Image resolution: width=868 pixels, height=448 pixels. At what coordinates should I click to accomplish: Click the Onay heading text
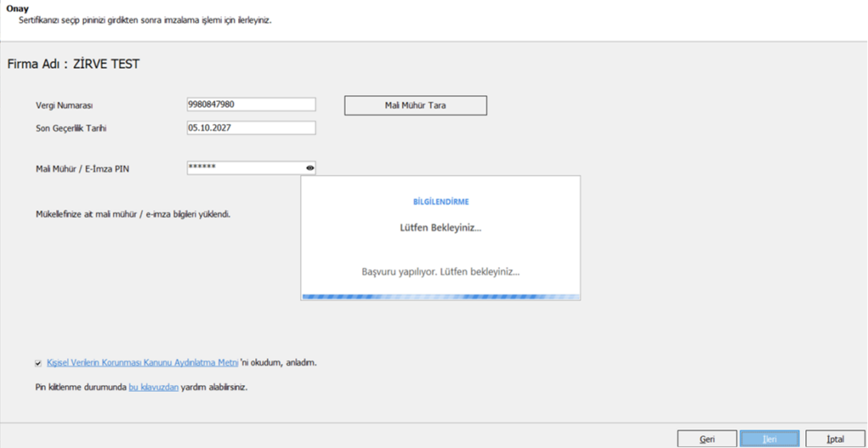(17, 8)
